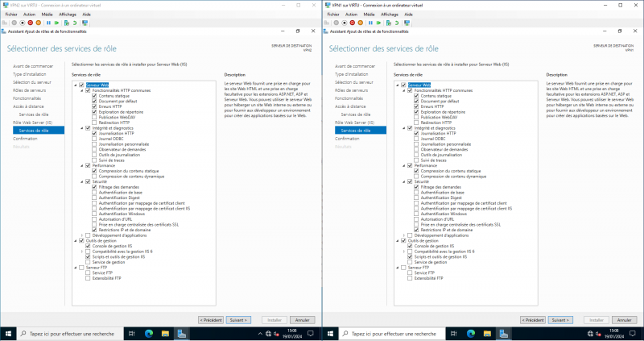Click Suivant button in the VPN2 wizard
Viewport: 644px width, 341px height.
click(x=238, y=320)
